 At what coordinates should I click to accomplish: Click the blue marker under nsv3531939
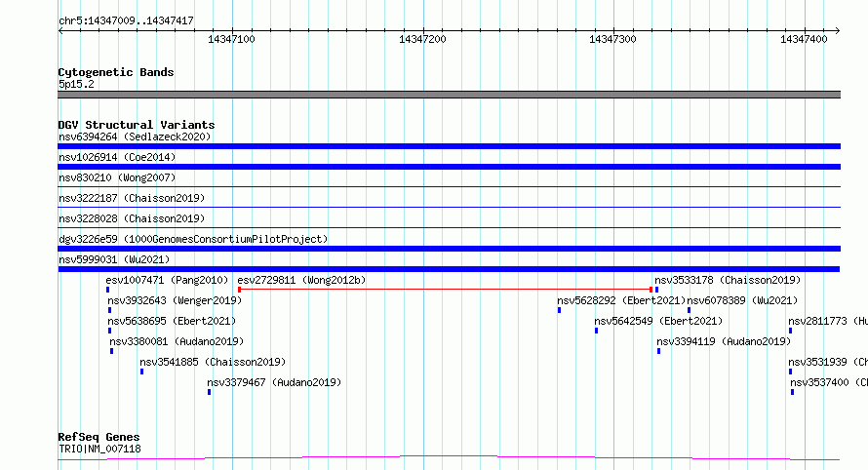791,372
